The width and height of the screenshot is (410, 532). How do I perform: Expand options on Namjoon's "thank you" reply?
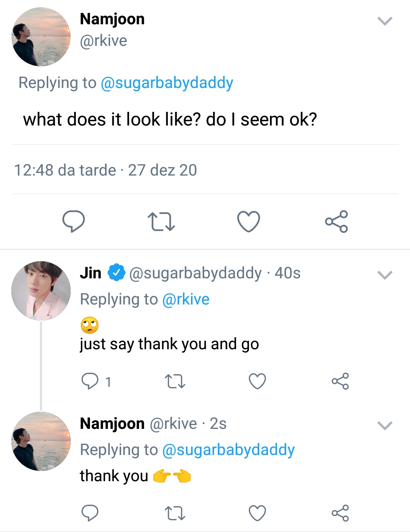[385, 425]
